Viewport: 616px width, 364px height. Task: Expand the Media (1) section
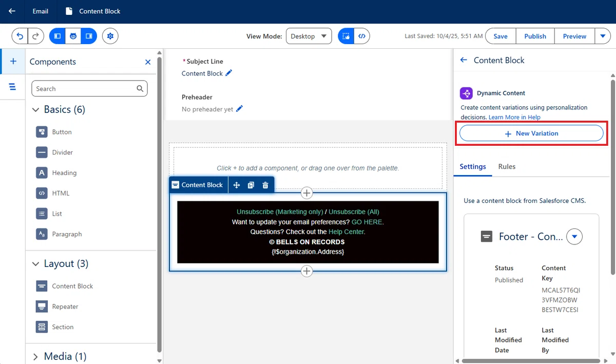35,356
